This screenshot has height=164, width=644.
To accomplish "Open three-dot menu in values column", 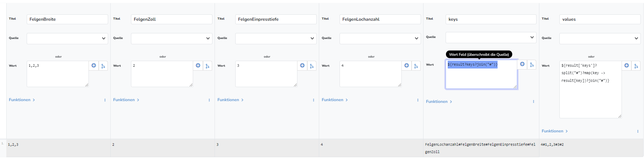I will tap(638, 131).
